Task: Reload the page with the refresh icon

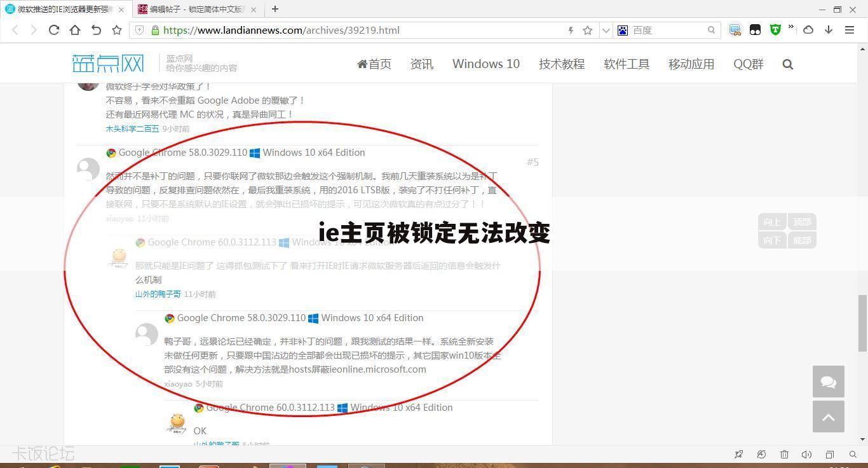Action: pyautogui.click(x=54, y=30)
